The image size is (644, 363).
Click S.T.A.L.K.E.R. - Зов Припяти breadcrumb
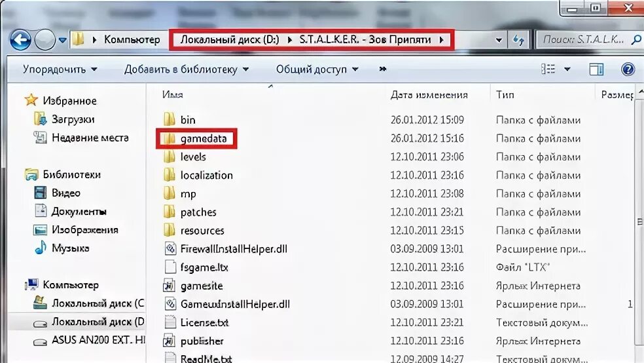tap(365, 39)
